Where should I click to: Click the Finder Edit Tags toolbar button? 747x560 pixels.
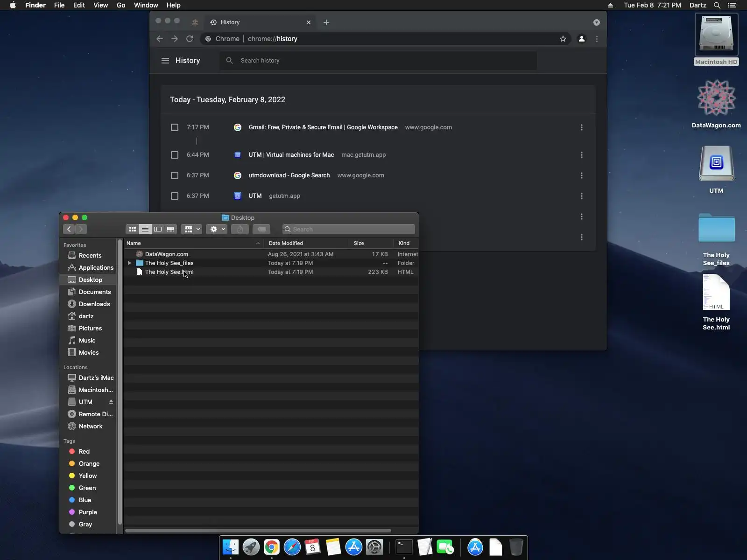click(261, 229)
